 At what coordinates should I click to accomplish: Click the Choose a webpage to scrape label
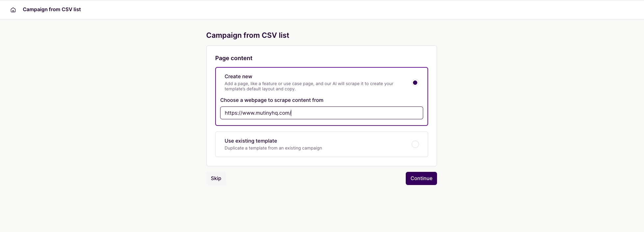pos(272,100)
